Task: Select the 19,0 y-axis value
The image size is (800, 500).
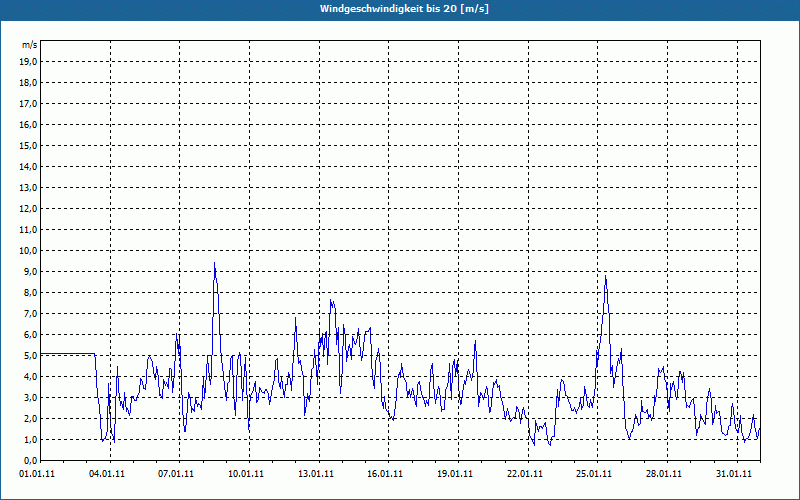Action: pyautogui.click(x=28, y=62)
